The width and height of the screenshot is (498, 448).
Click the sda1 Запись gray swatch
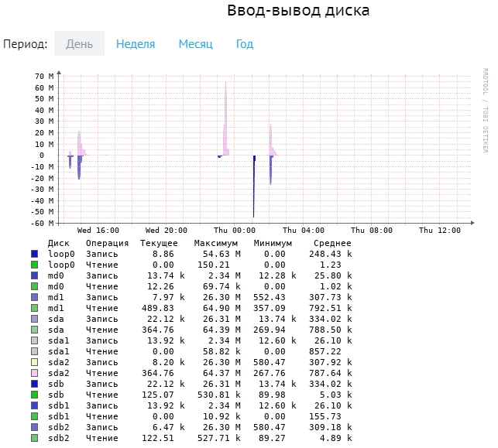(35, 340)
